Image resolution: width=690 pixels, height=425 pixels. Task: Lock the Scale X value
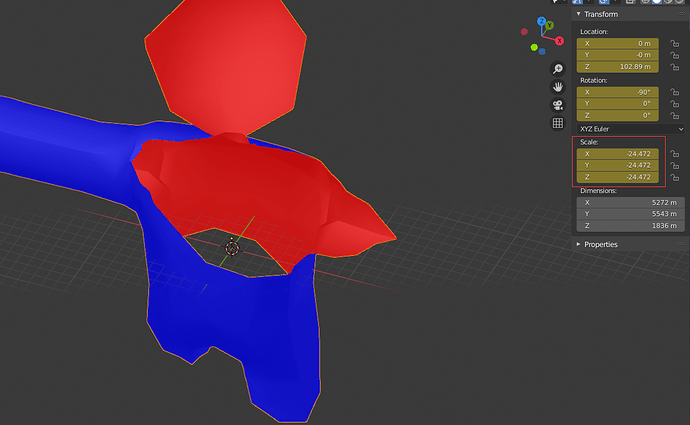tap(674, 154)
